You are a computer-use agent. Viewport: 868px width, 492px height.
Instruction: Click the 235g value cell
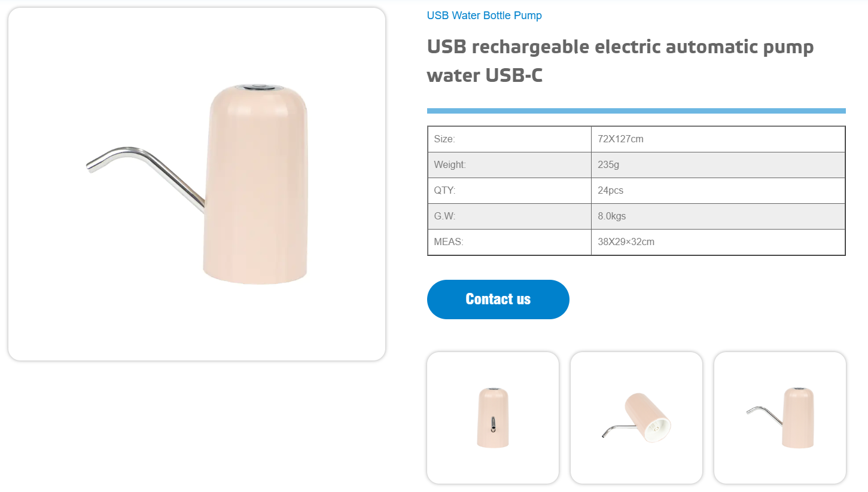click(718, 165)
